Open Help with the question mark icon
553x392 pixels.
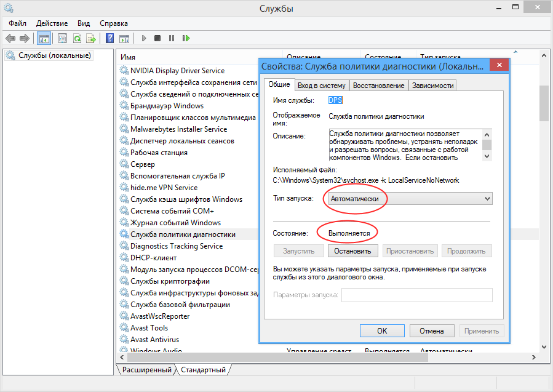click(x=109, y=38)
